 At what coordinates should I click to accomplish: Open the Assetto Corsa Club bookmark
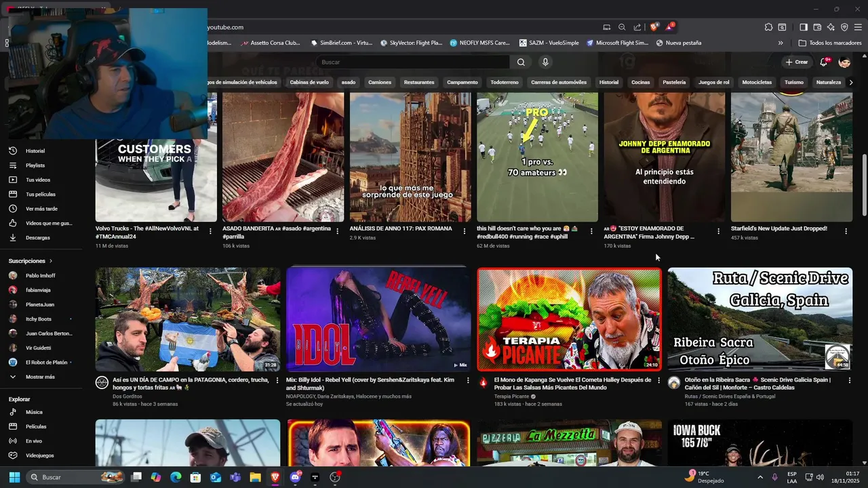271,43
